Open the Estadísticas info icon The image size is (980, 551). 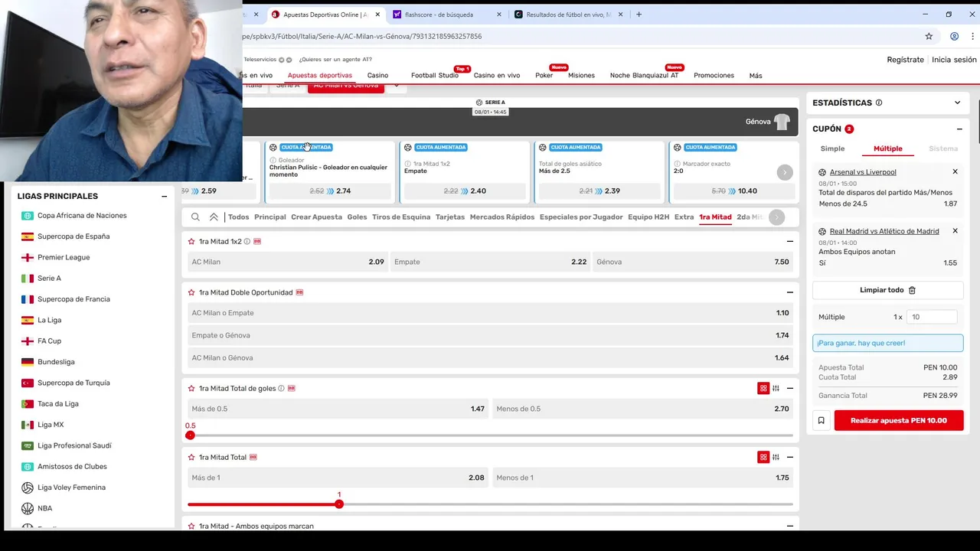point(879,103)
